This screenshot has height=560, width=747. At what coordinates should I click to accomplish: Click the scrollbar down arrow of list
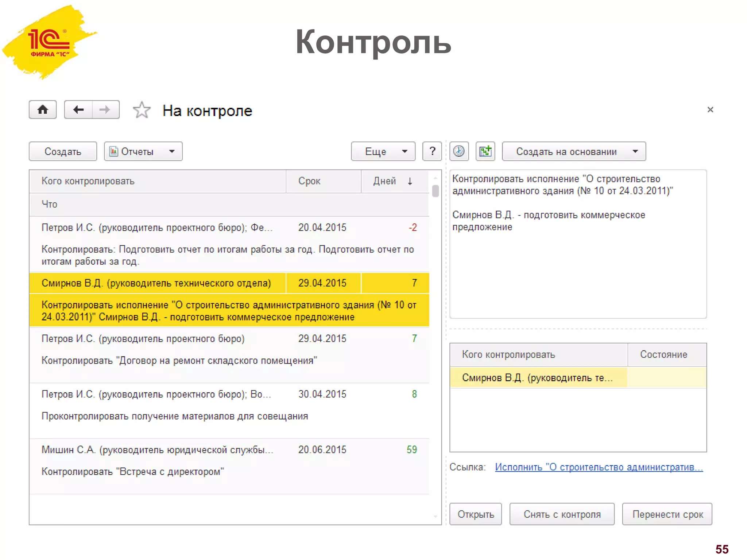[435, 517]
